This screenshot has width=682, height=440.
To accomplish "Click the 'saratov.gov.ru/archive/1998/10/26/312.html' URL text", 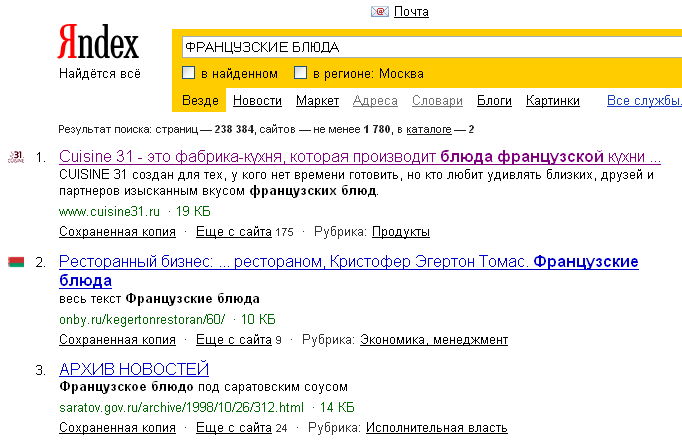I will (181, 407).
